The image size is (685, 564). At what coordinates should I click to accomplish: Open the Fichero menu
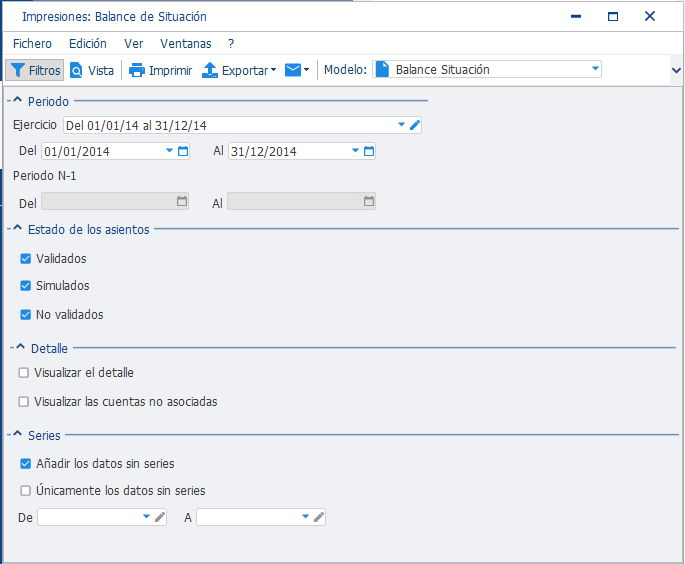coord(32,44)
